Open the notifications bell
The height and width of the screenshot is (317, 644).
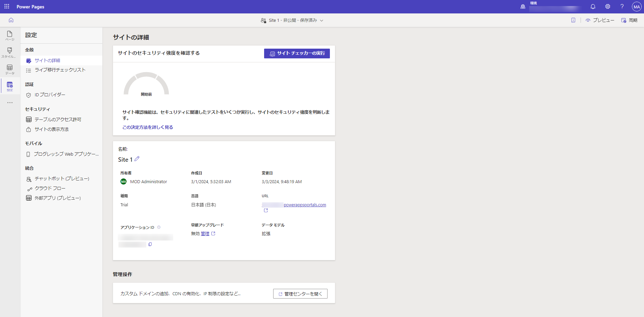tap(593, 6)
